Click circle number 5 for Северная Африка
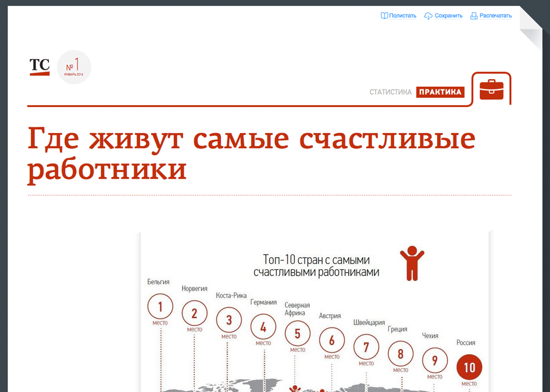The image size is (550, 392). pyautogui.click(x=298, y=334)
